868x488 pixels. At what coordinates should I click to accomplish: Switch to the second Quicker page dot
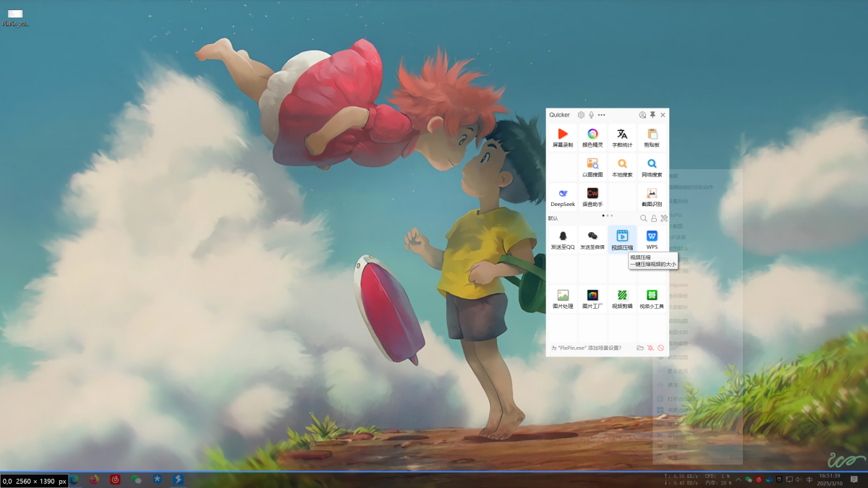[x=608, y=215]
